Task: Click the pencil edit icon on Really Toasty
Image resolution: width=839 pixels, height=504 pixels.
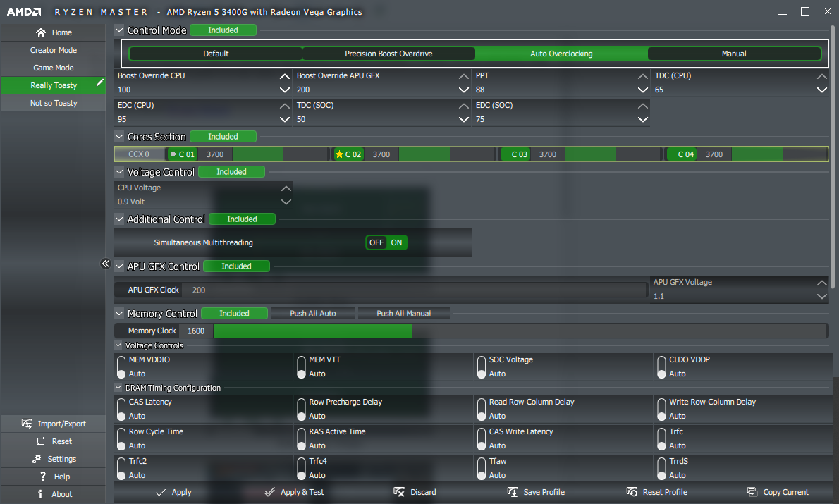Action: (99, 83)
